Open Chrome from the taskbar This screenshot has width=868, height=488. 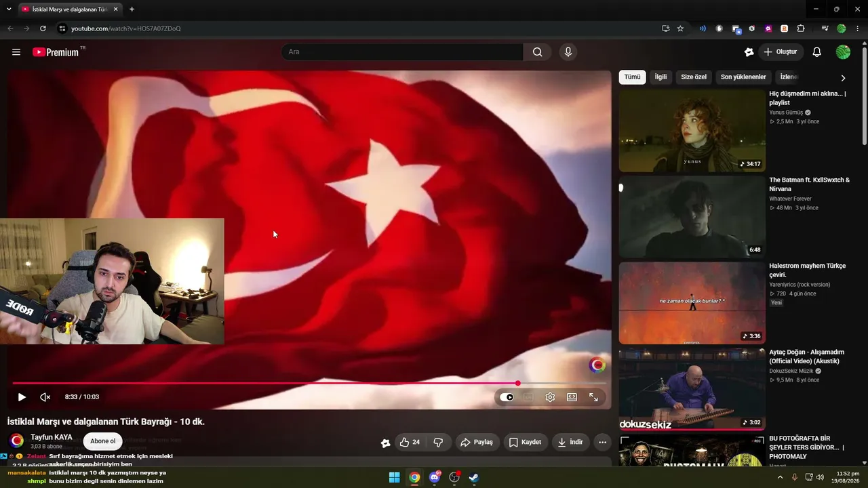[x=414, y=477]
